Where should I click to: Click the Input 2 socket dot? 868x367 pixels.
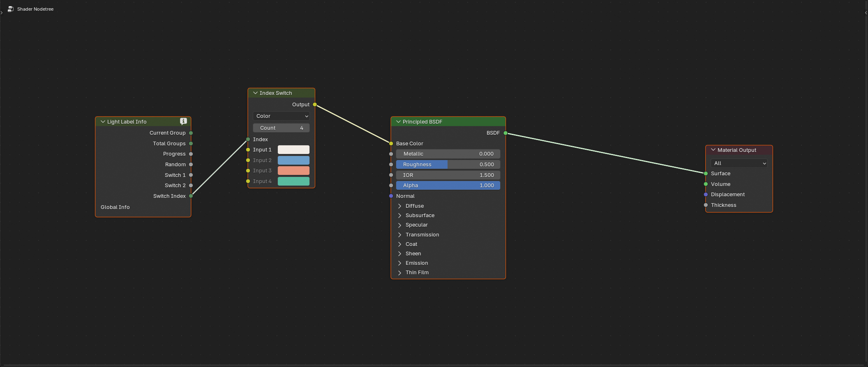[x=248, y=161]
